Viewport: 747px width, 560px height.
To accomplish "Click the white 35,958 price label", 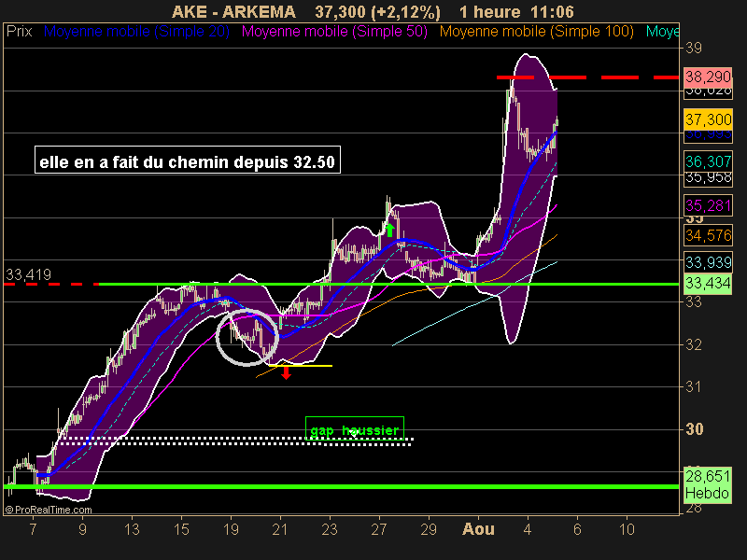I will (x=708, y=178).
